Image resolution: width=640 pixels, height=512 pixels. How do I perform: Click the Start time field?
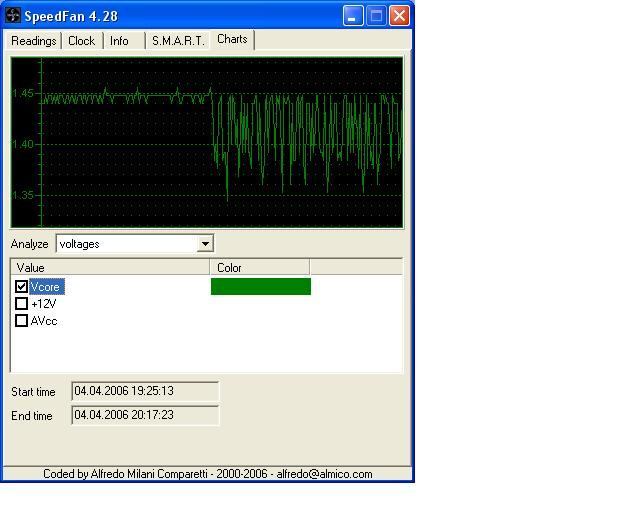[145, 391]
